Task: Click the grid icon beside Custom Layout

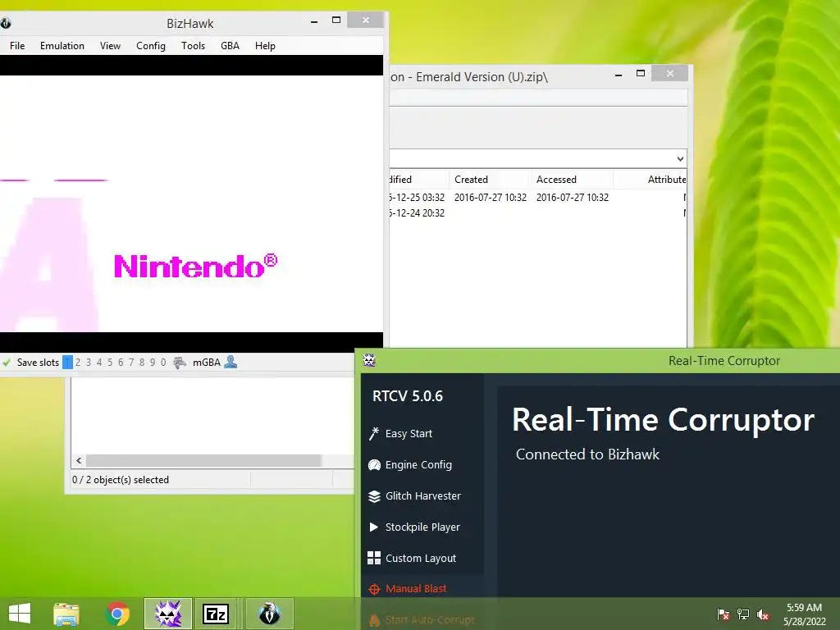Action: pos(374,558)
